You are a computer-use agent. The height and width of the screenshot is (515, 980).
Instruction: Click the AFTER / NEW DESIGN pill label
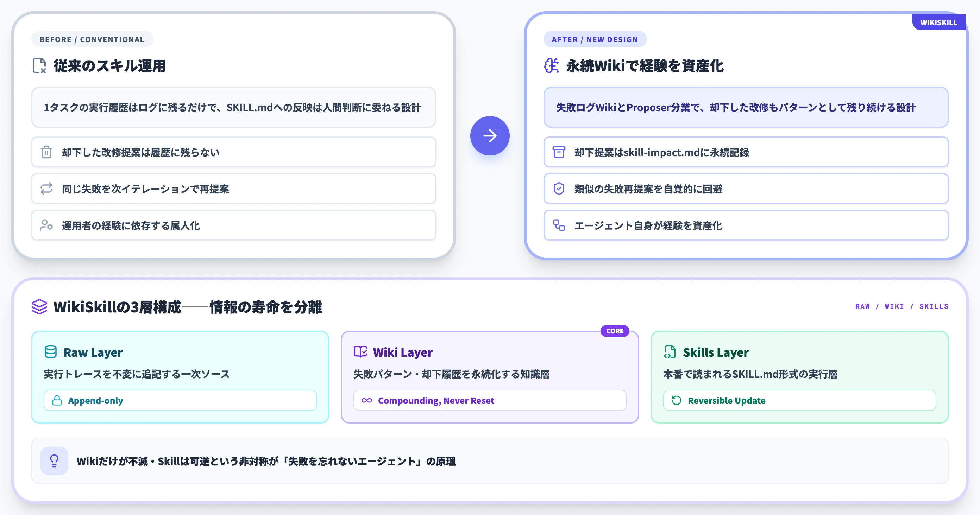click(x=595, y=39)
